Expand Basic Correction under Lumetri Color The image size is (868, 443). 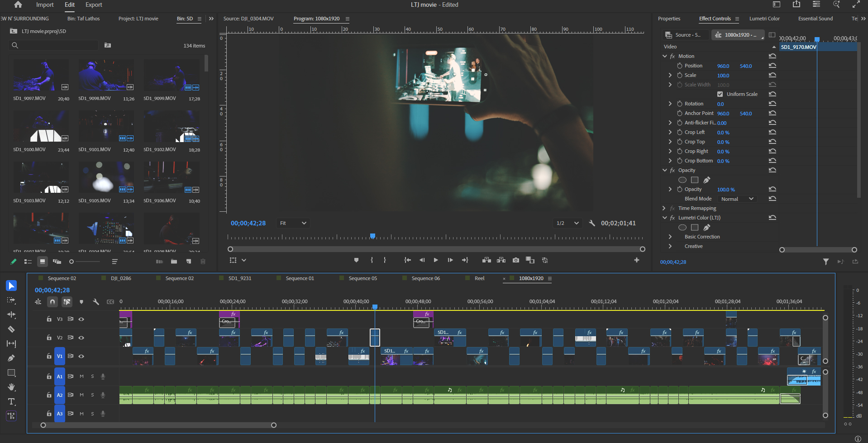tap(670, 237)
